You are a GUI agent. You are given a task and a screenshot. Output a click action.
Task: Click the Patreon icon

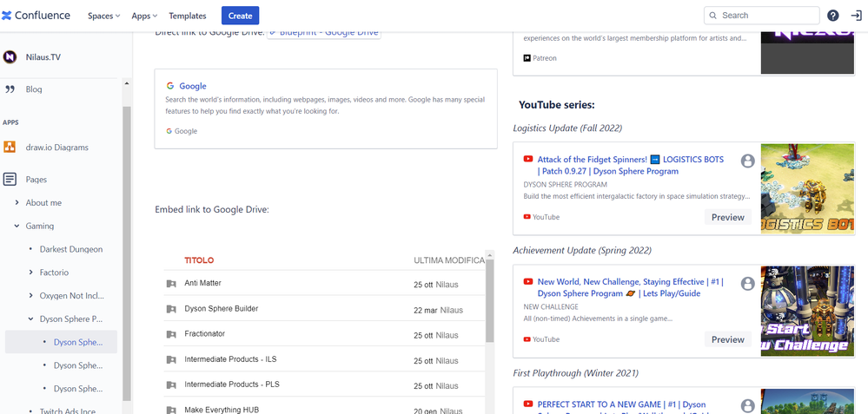pos(527,58)
